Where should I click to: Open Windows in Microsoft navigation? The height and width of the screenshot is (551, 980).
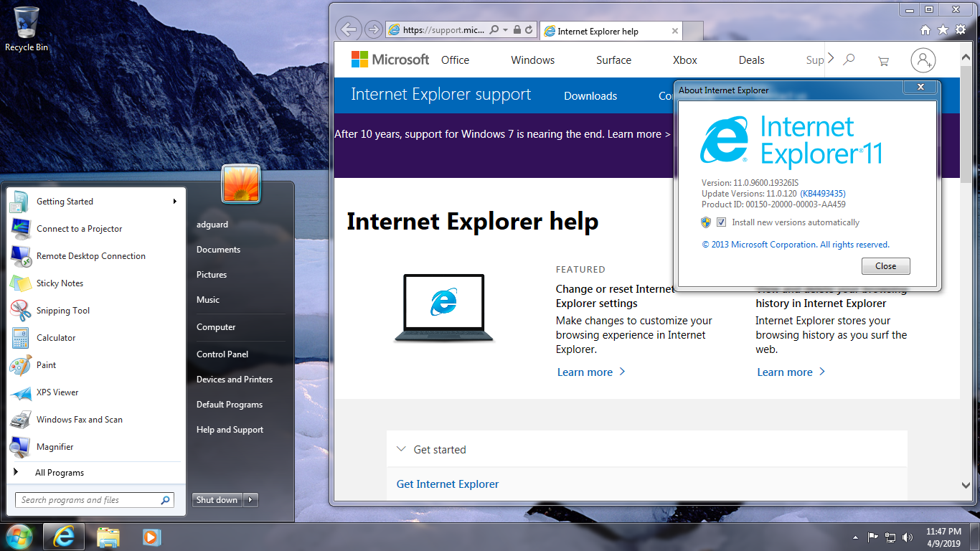click(x=532, y=60)
